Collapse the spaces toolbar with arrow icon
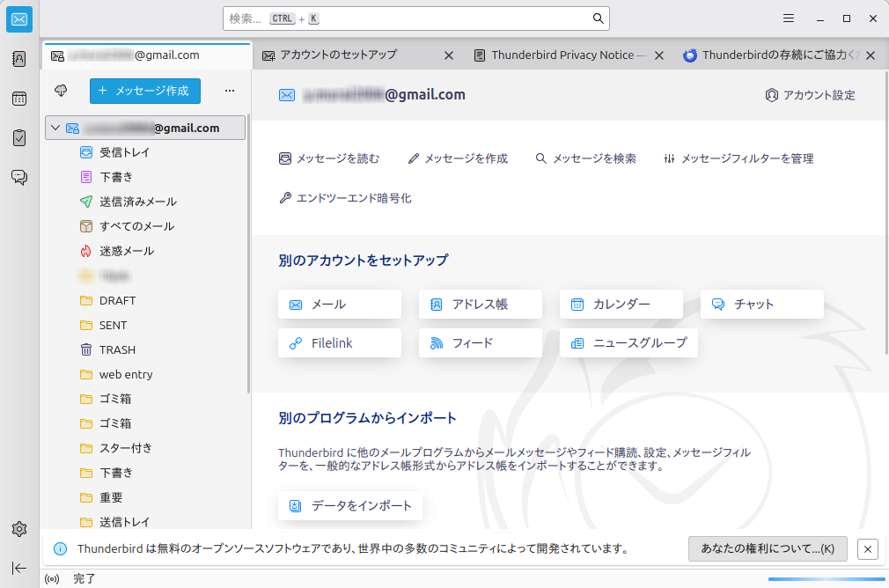Image resolution: width=889 pixels, height=588 pixels. coord(19,568)
